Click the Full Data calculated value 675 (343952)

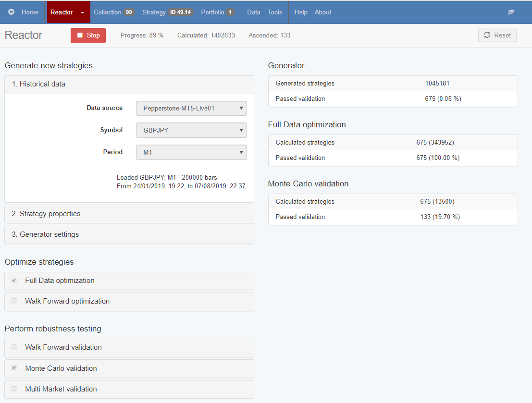(x=435, y=143)
